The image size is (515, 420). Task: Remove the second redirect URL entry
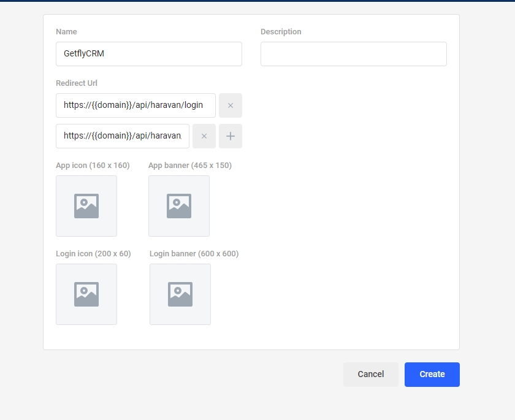pyautogui.click(x=204, y=136)
